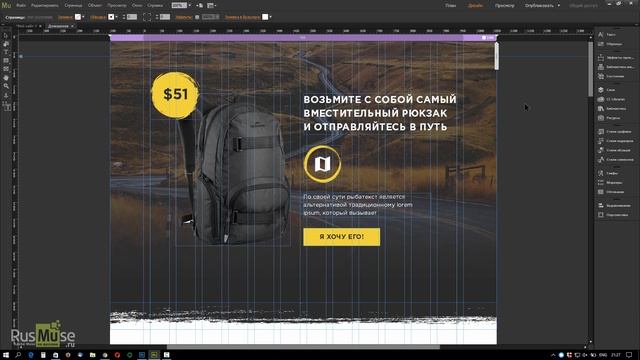This screenshot has width=640, height=360.
Task: Expand the Опубликовать dropdown arrow
Action: (x=559, y=6)
